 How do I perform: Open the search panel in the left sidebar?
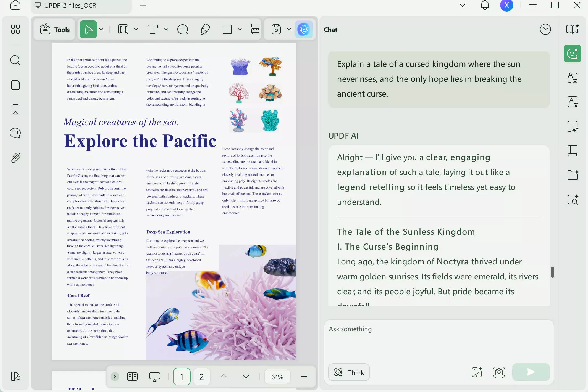(x=15, y=60)
